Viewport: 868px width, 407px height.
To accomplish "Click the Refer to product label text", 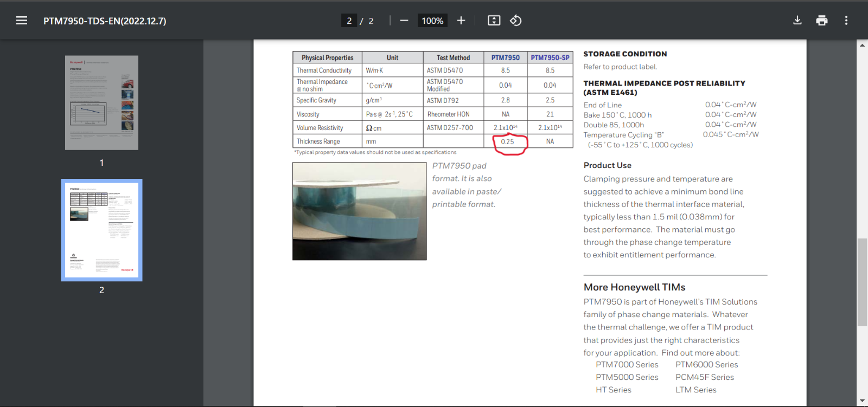I will click(620, 67).
